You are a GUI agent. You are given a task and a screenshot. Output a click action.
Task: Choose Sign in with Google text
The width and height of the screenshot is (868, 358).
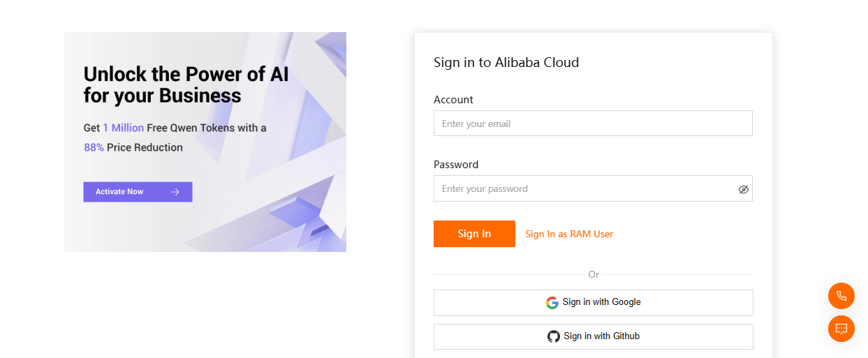click(601, 302)
